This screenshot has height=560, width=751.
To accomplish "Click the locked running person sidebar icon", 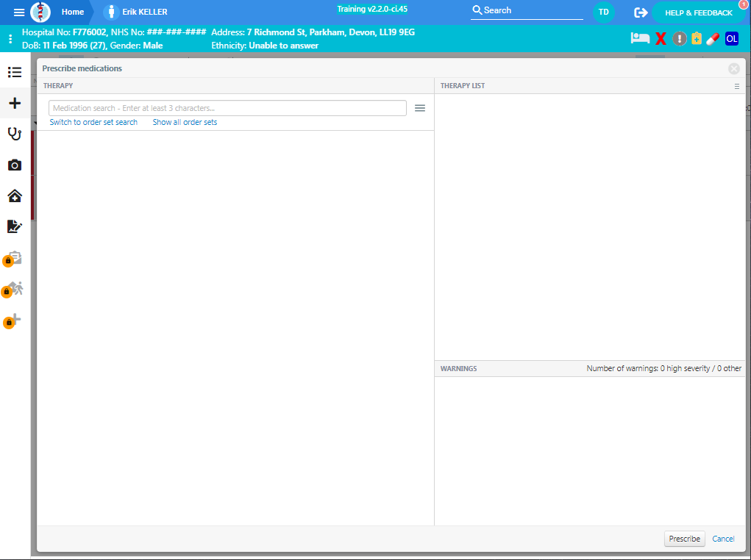I will point(13,289).
